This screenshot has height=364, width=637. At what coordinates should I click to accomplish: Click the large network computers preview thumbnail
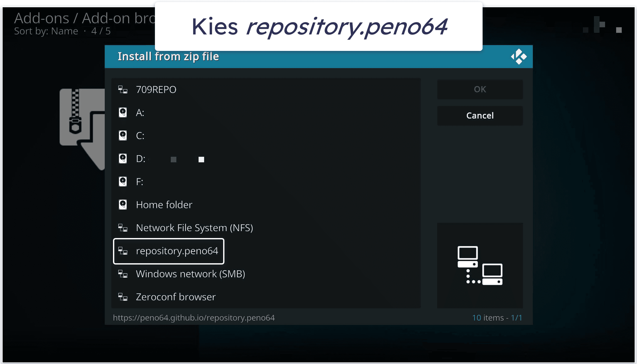(x=480, y=265)
